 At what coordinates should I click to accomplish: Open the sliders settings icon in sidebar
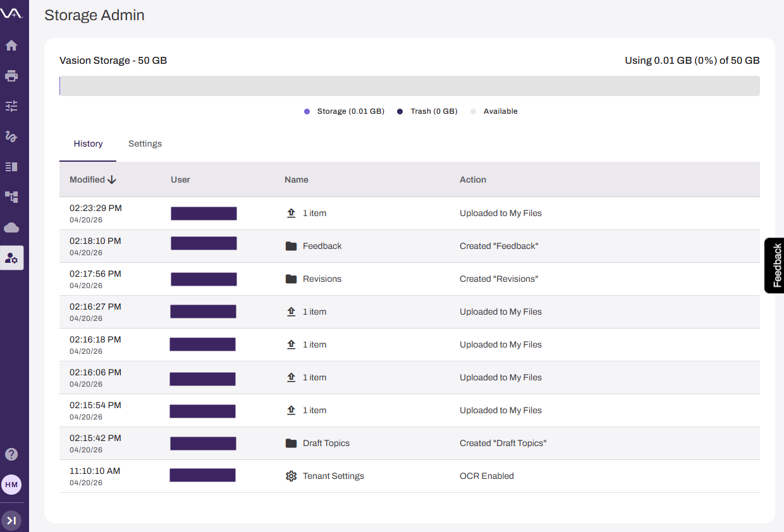pos(11,106)
